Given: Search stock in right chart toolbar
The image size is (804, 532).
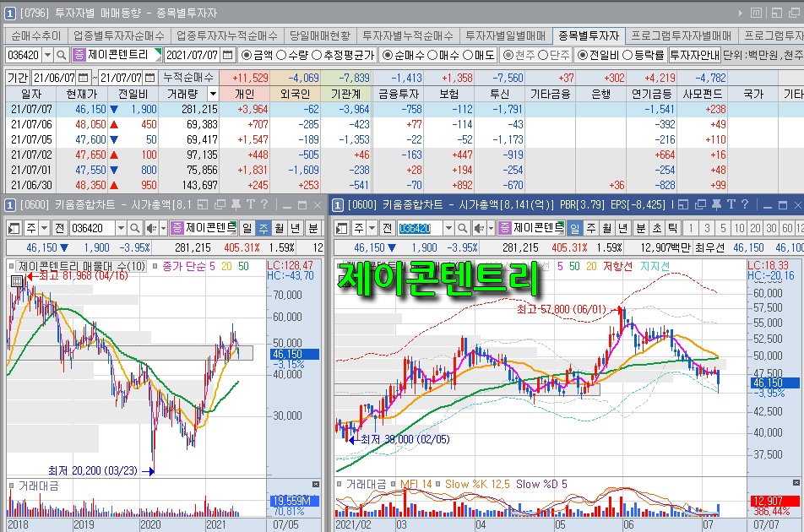Looking at the screenshot, I should (x=462, y=228).
